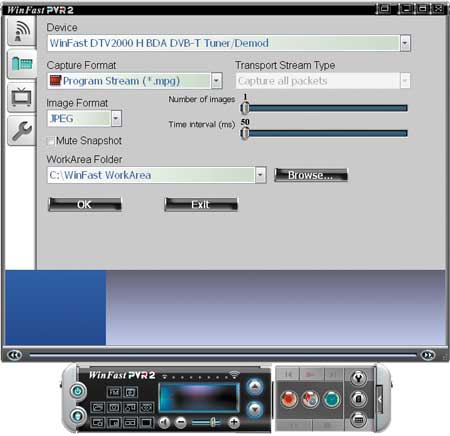Image resolution: width=450 pixels, height=436 pixels.
Task: Open the TV settings tab
Action: point(22,97)
